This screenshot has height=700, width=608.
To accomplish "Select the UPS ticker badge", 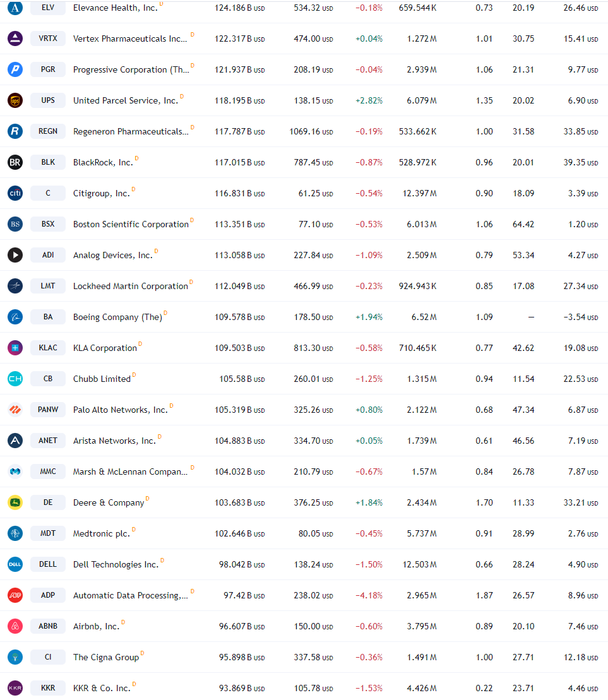I will coord(48,100).
